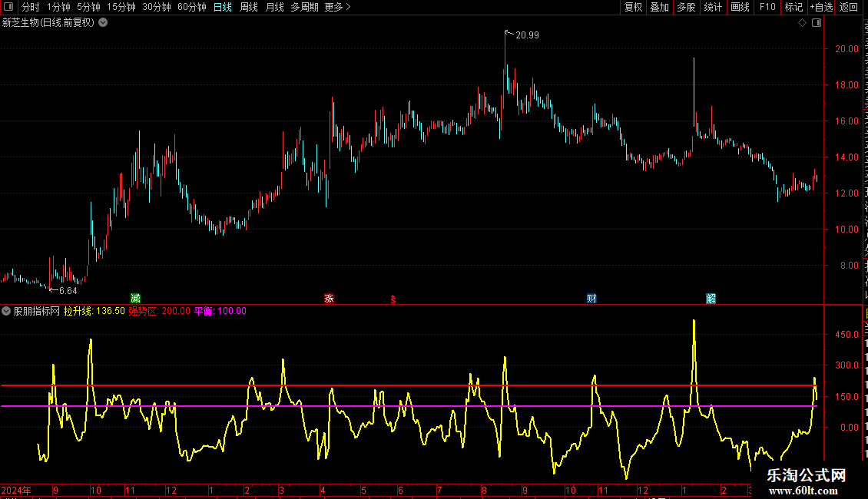Click the 复权 adjustment button
The width and height of the screenshot is (868, 499).
(x=633, y=7)
